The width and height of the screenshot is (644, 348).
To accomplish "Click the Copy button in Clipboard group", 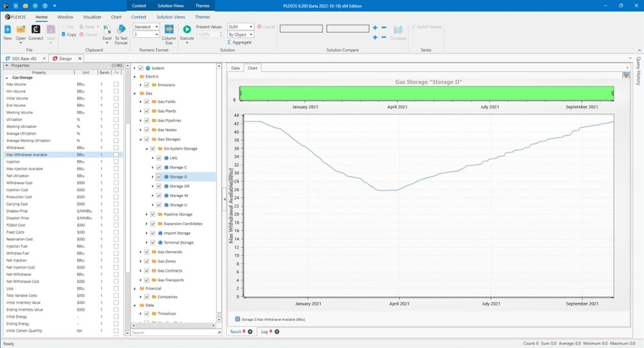I will [x=69, y=35].
